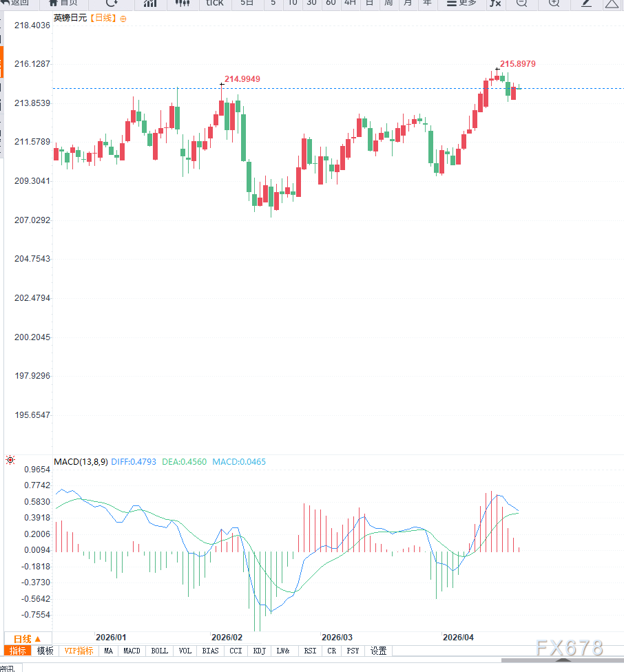Zoom in with the plus magnifier
The height and width of the screenshot is (672, 624).
coord(554,3)
